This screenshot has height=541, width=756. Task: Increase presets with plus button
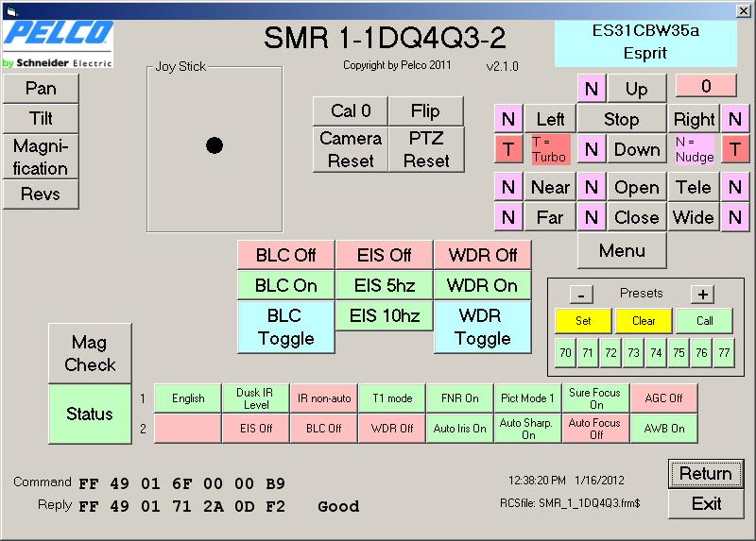(702, 295)
